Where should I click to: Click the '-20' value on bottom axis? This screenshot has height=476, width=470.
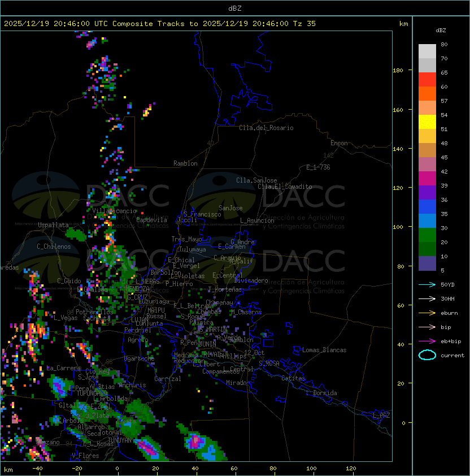77,469
